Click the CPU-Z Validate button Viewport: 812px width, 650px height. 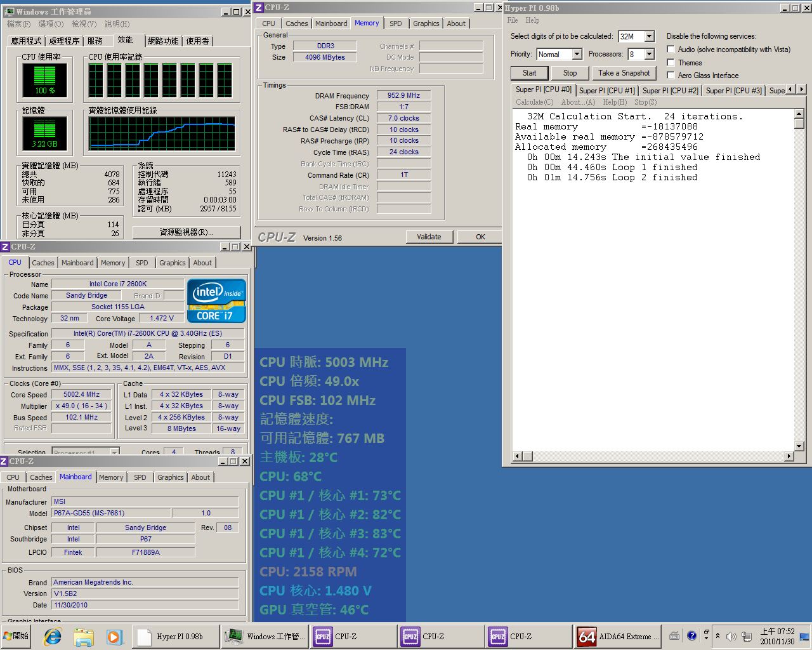coord(429,237)
